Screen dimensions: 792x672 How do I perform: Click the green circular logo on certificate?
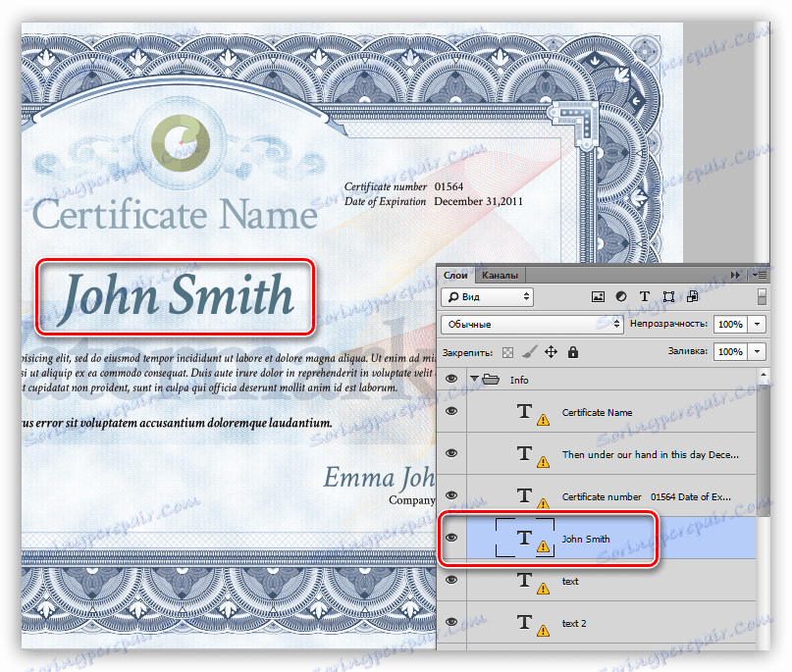[181, 143]
